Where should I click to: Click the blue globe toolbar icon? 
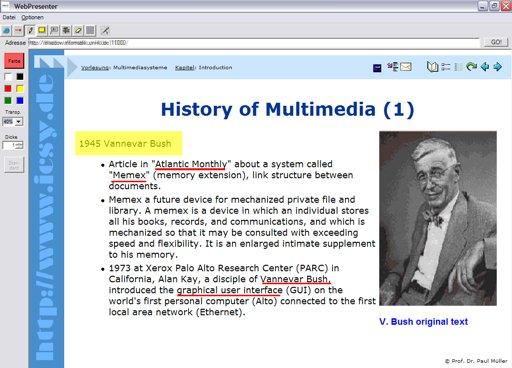coord(6,31)
